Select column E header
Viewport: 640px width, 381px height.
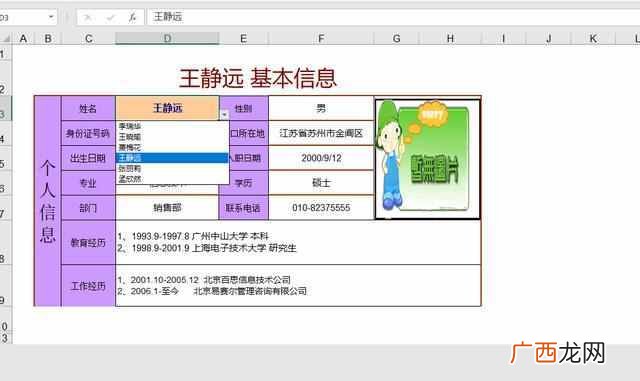(x=244, y=39)
